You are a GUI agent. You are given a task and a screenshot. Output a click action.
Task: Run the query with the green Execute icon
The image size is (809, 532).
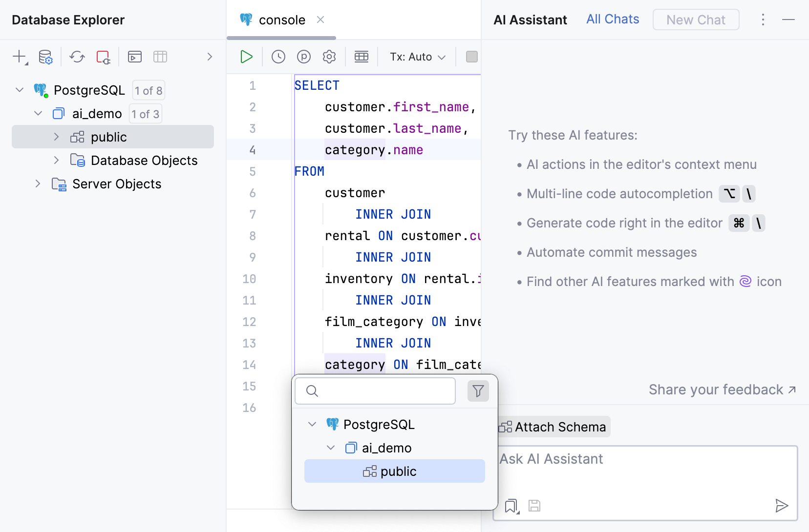[246, 57]
